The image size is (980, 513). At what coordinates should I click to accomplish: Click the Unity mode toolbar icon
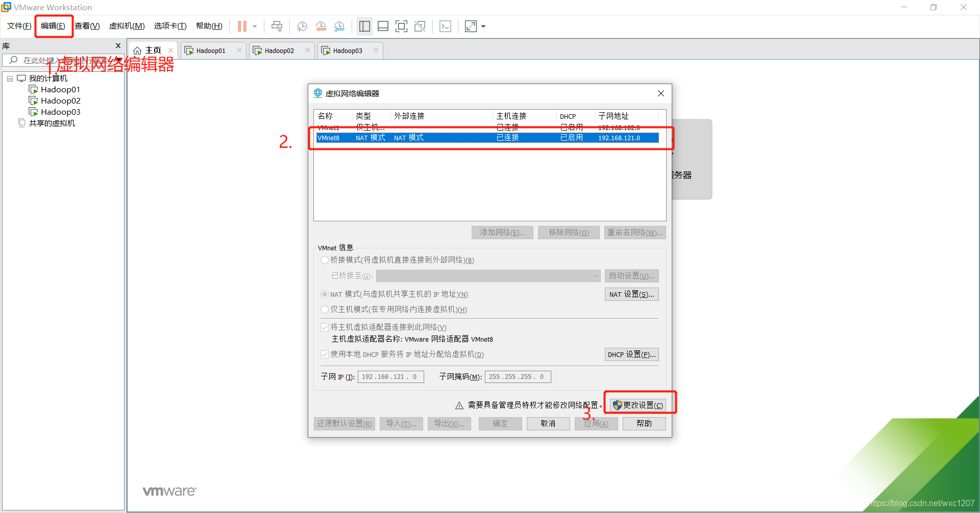click(x=420, y=26)
